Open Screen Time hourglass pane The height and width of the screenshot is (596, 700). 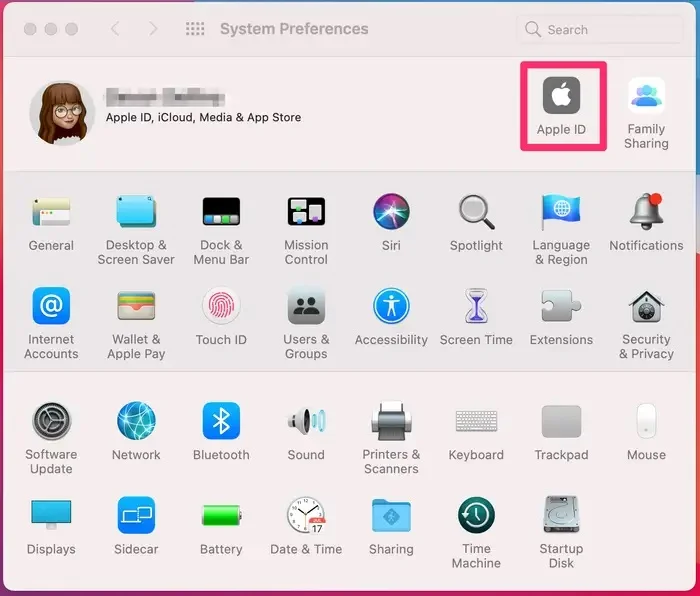[x=476, y=307]
